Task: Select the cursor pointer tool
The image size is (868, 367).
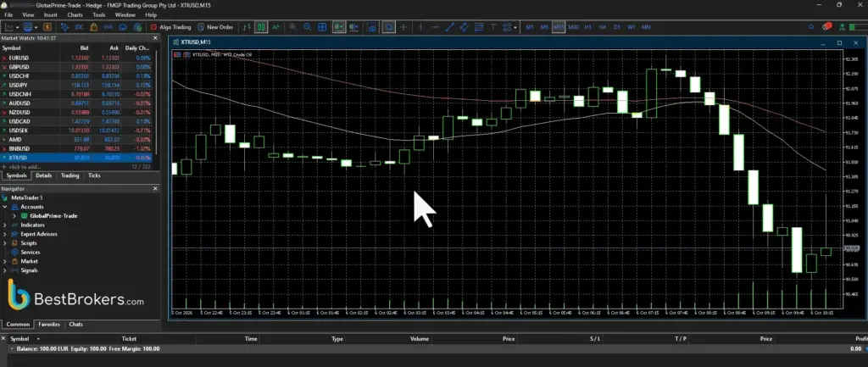Action: tap(388, 27)
